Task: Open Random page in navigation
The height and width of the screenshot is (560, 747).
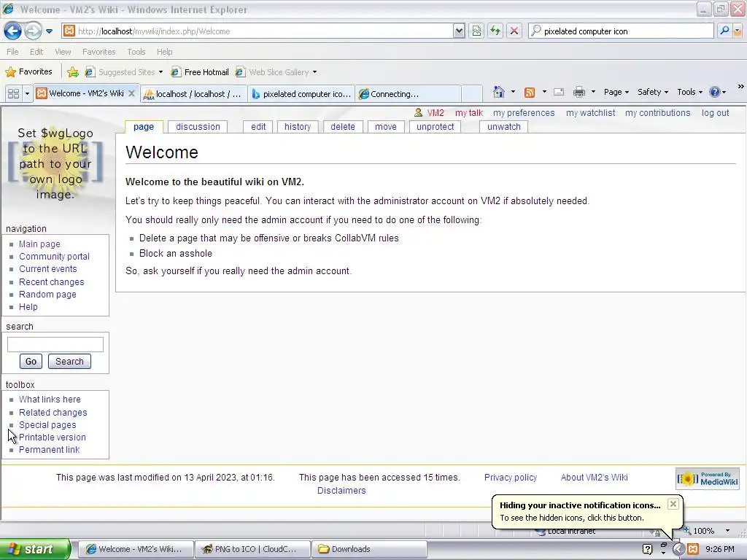Action: click(47, 295)
